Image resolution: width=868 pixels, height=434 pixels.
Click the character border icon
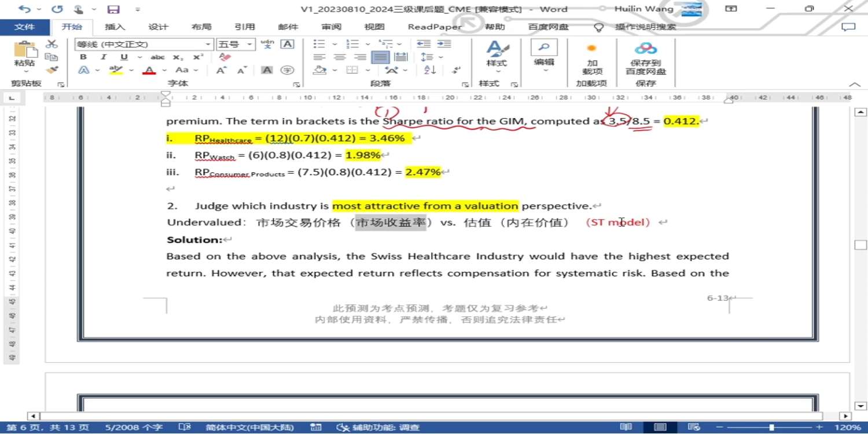tap(287, 44)
